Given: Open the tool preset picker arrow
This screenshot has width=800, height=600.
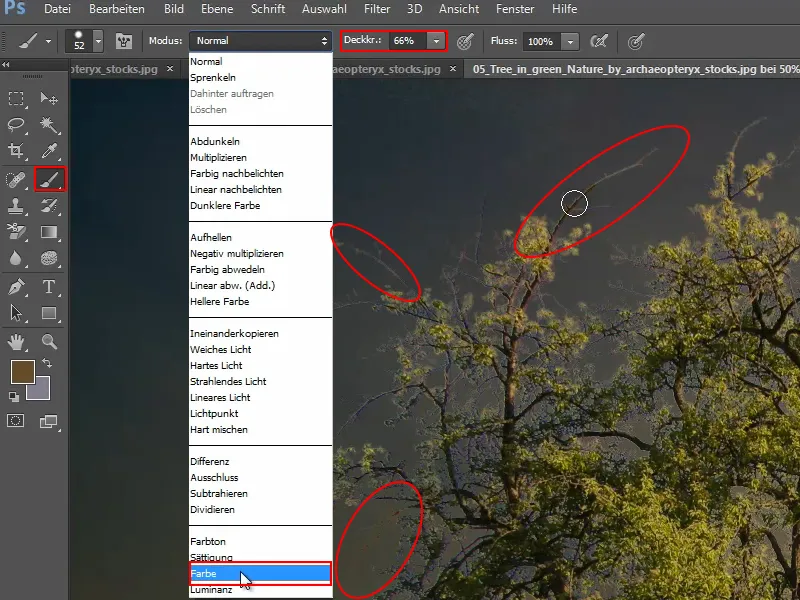Looking at the screenshot, I should pos(48,41).
